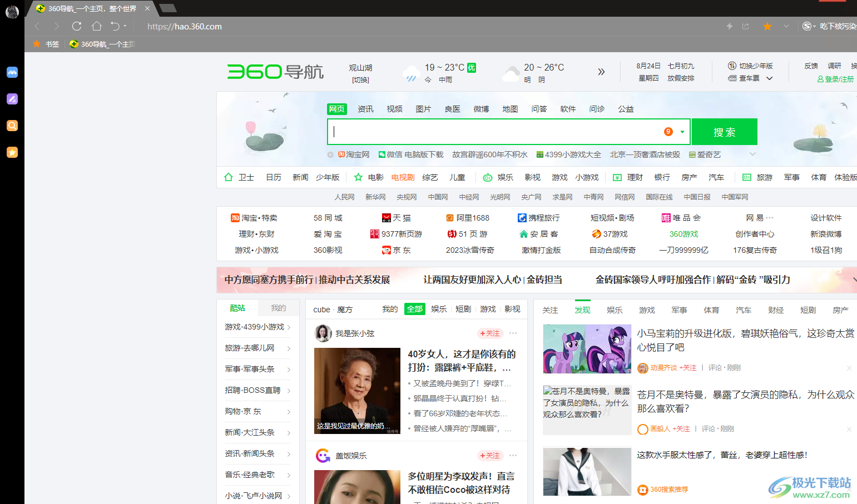Viewport: 857px width, 504px height.
Task: Open the options dots for 我是张小弦
Action: coord(513,333)
